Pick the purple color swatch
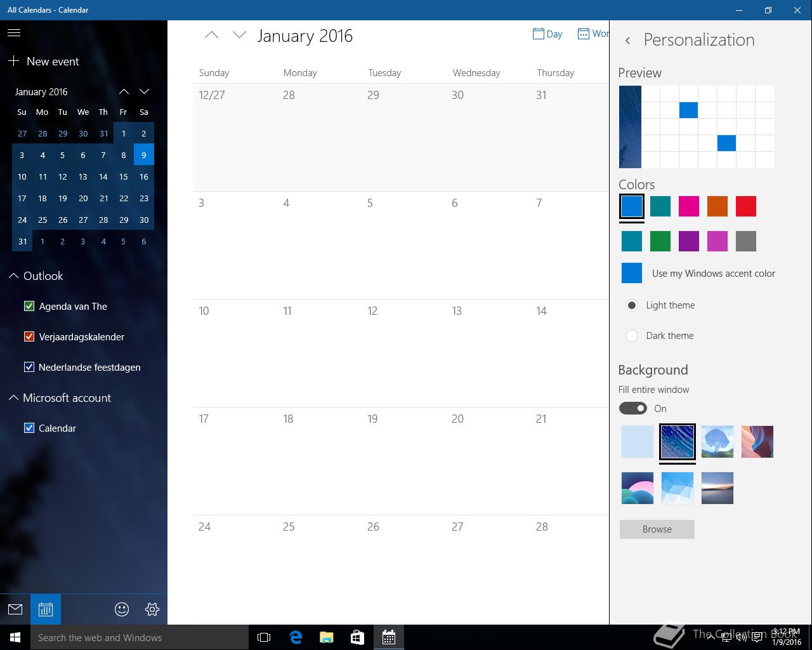Image resolution: width=812 pixels, height=650 pixels. coord(689,241)
